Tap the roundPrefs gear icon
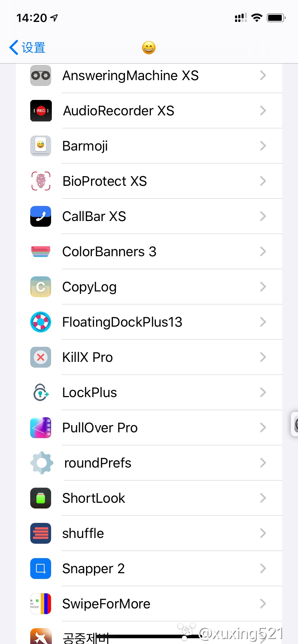The image size is (298, 644). [x=41, y=463]
